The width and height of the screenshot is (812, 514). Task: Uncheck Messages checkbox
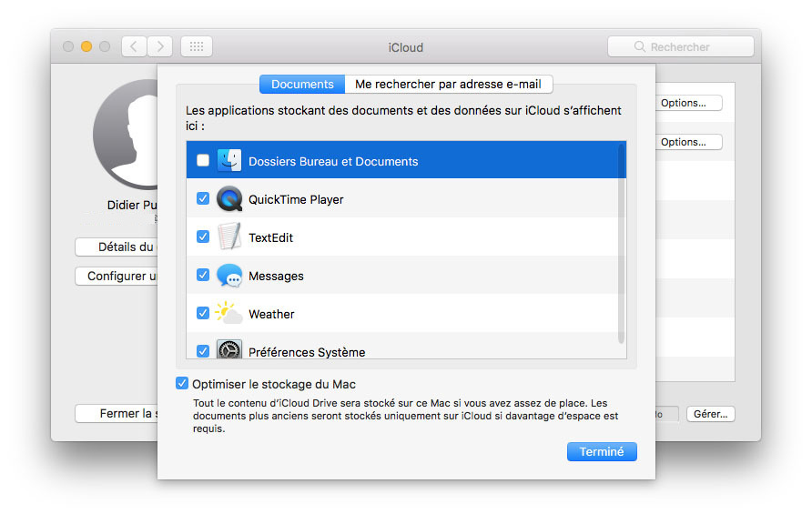[203, 275]
